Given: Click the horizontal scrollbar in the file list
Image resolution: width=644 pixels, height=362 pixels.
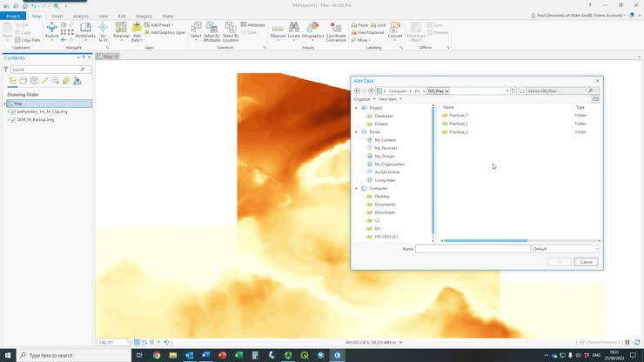Looking at the screenshot, I should click(x=486, y=240).
